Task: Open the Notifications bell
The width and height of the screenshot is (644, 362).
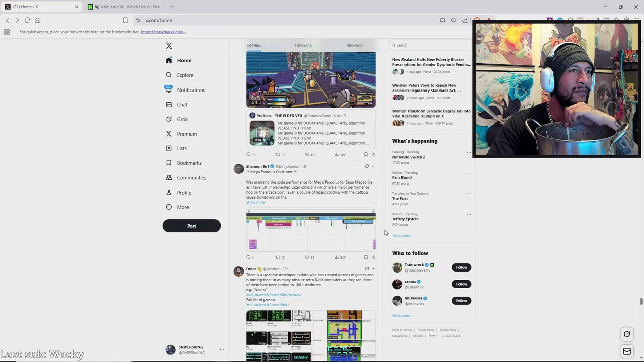Action: [x=185, y=90]
